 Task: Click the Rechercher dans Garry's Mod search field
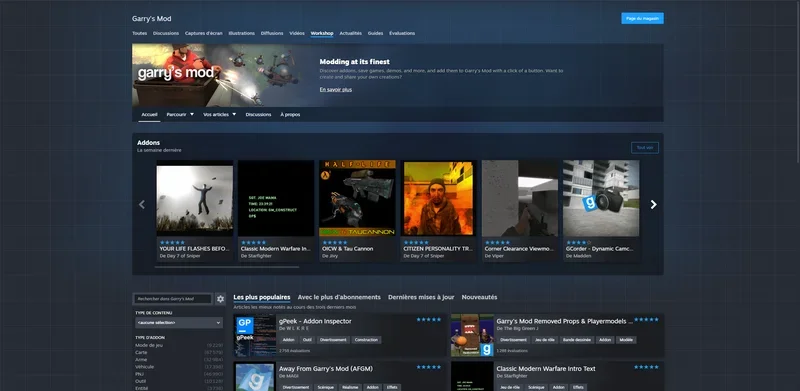[173, 299]
